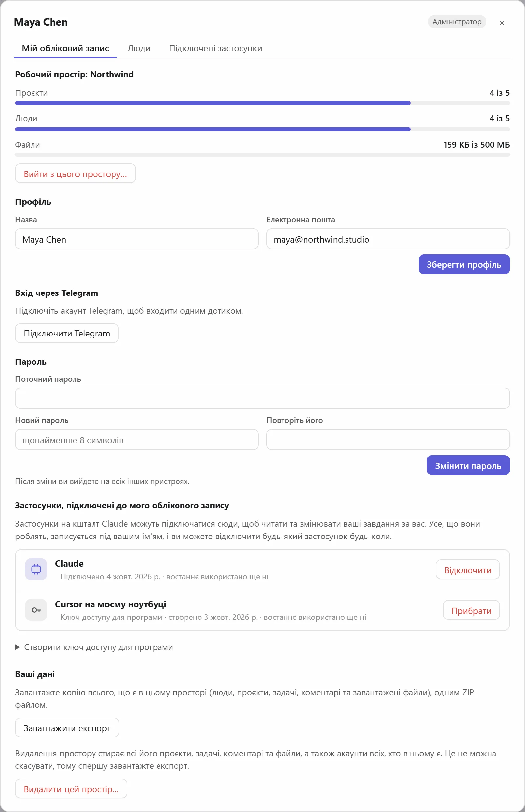The image size is (525, 812).
Task: Expand 'Створити ключ доступу для програми' section
Action: coord(94,647)
